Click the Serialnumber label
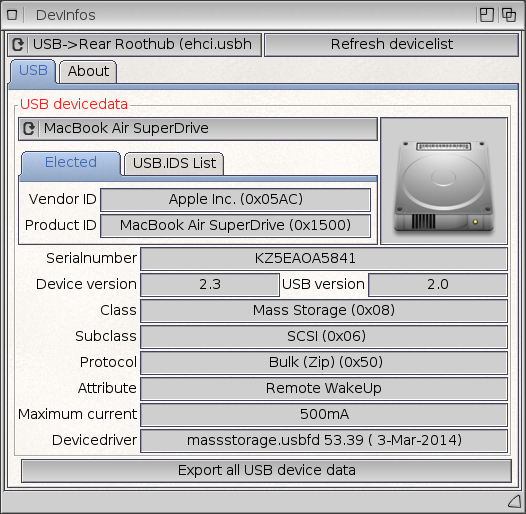 click(x=91, y=258)
